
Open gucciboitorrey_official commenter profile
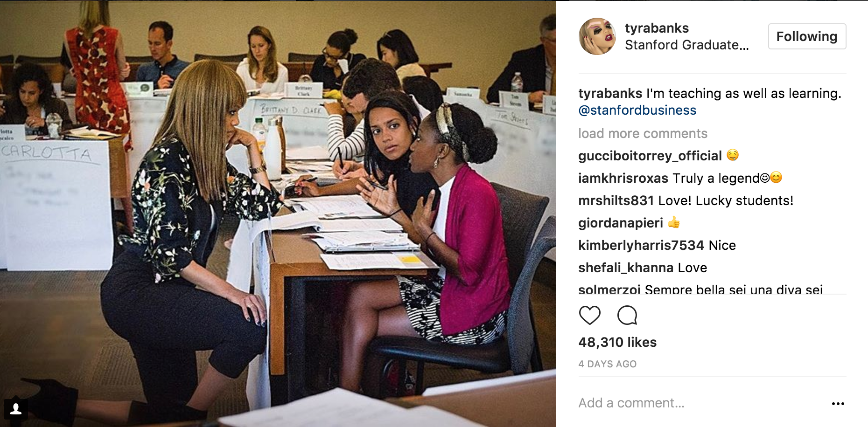coord(650,156)
